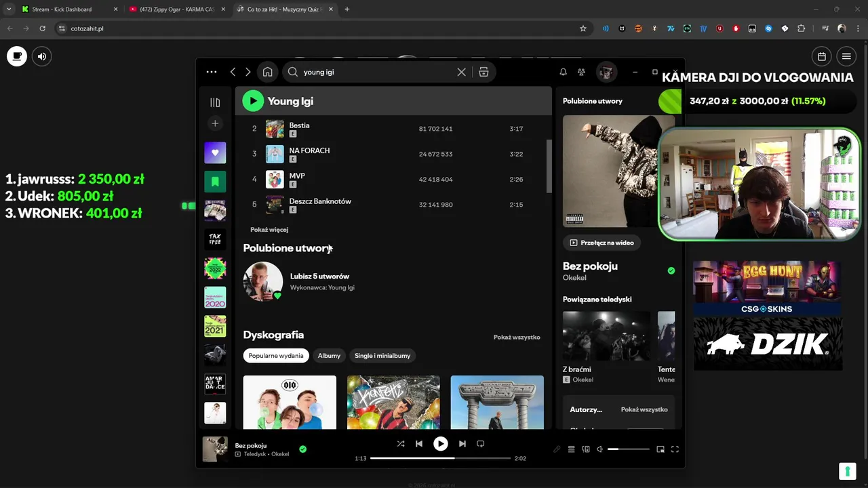Open the hamburger menu on cotozahit page
The height and width of the screenshot is (488, 868).
coord(846,56)
